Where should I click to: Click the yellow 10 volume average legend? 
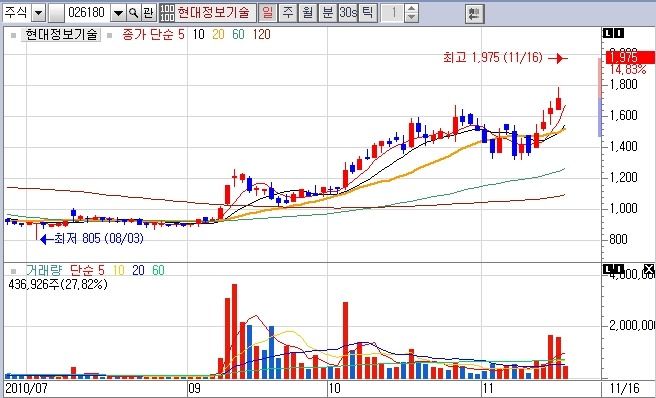118,270
